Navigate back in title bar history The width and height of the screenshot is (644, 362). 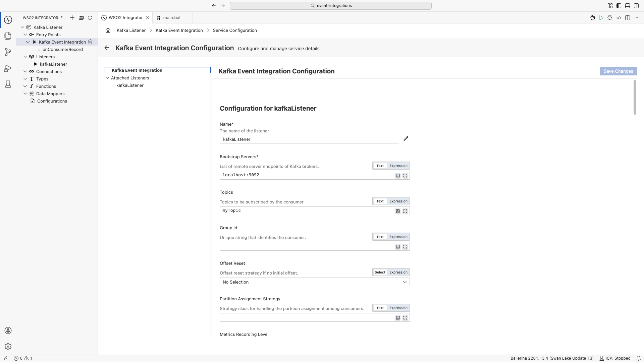214,6
